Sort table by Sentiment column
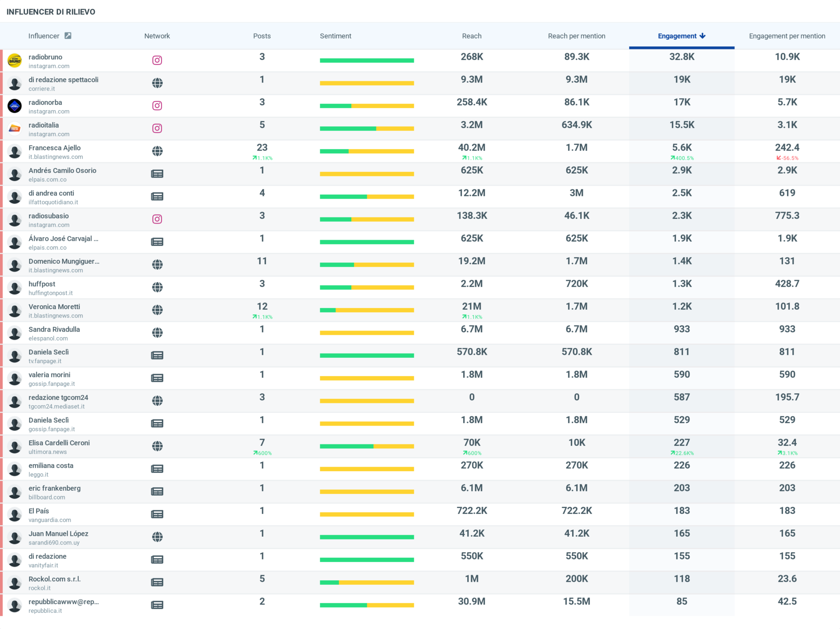The width and height of the screenshot is (840, 629). click(x=336, y=36)
